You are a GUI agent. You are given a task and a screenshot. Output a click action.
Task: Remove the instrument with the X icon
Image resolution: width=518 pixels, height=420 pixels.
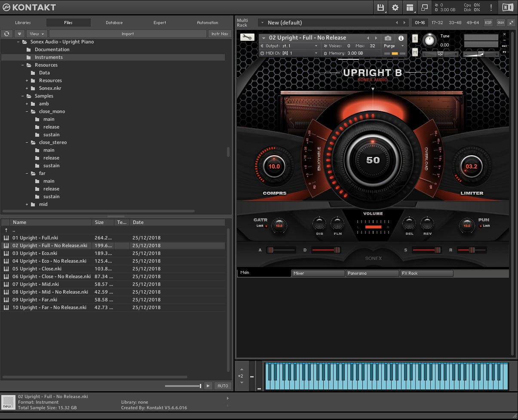tap(504, 34)
